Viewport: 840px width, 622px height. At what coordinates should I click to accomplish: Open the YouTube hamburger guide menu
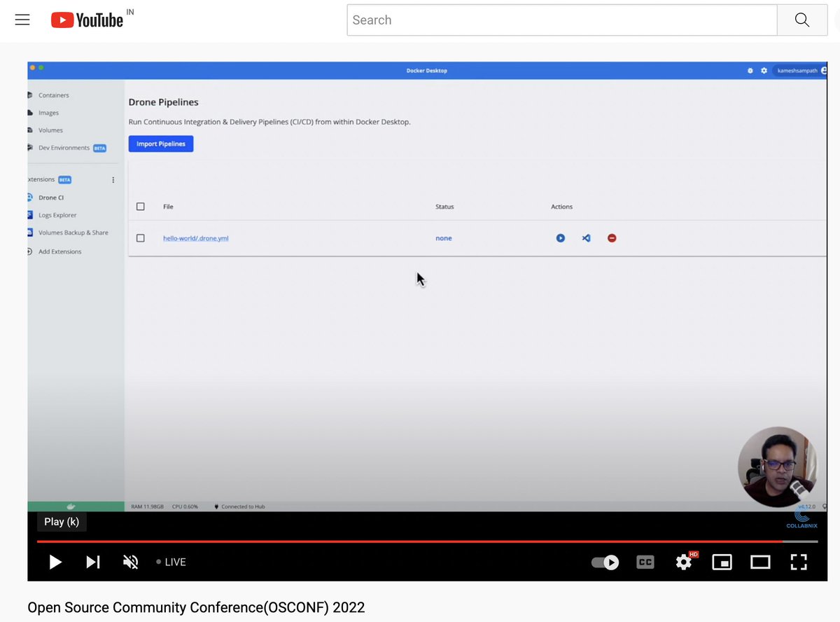(x=22, y=20)
